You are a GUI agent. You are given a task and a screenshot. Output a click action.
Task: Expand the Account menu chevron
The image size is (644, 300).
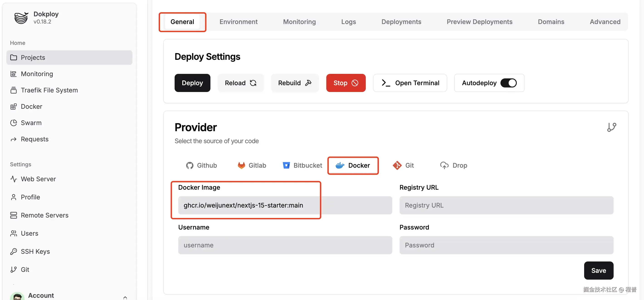[x=125, y=297]
